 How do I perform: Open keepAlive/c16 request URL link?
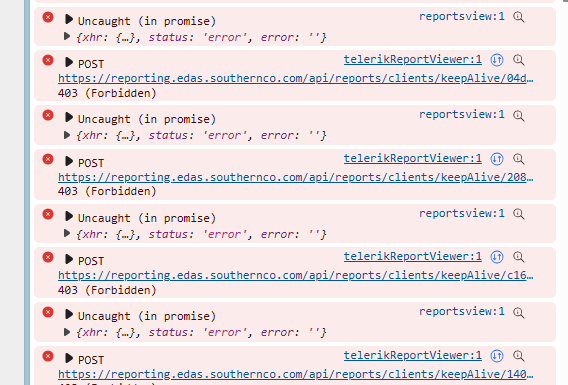click(296, 275)
